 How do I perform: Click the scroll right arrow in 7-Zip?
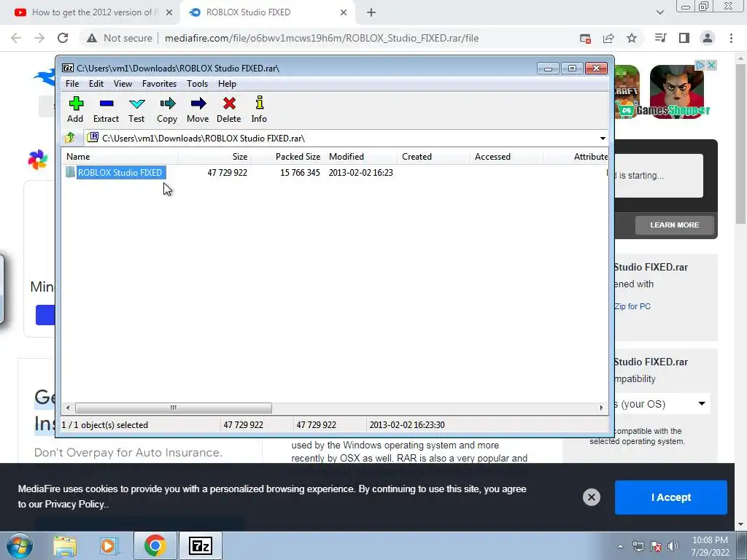601,408
